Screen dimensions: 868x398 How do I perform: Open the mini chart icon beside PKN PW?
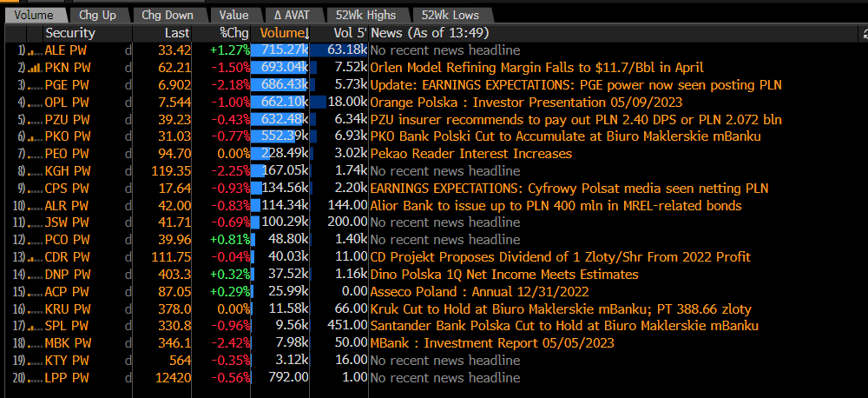pyautogui.click(x=35, y=68)
